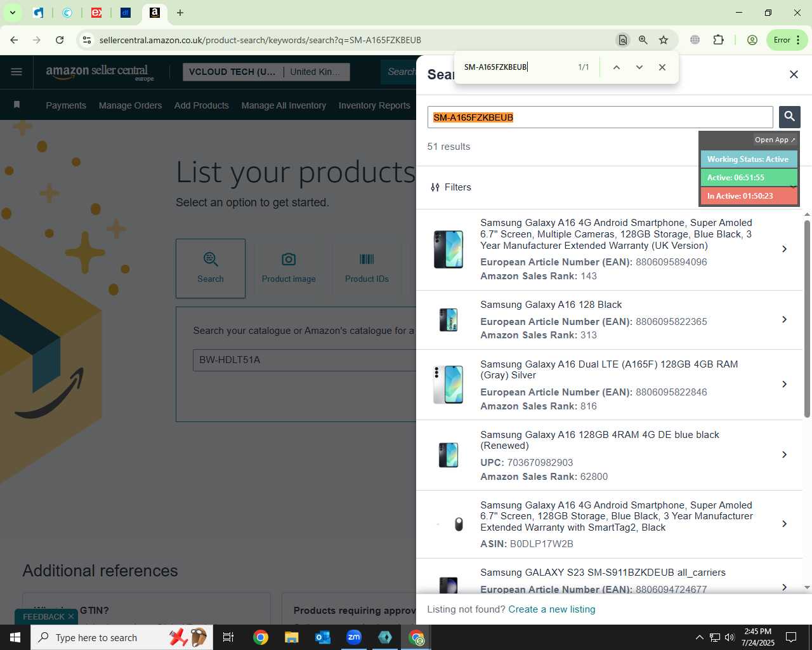Click the catalogue field containing BW-HDLT51A
This screenshot has height=650, width=812.
(x=304, y=360)
